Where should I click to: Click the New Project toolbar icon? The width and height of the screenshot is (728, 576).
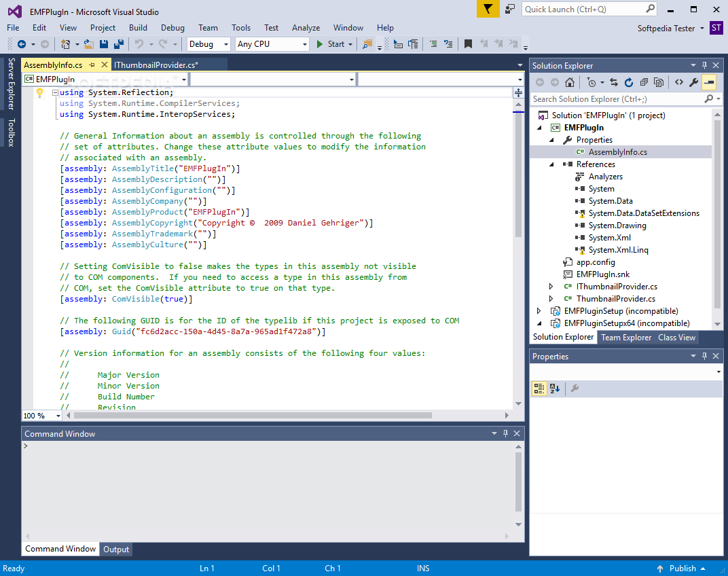(x=65, y=44)
